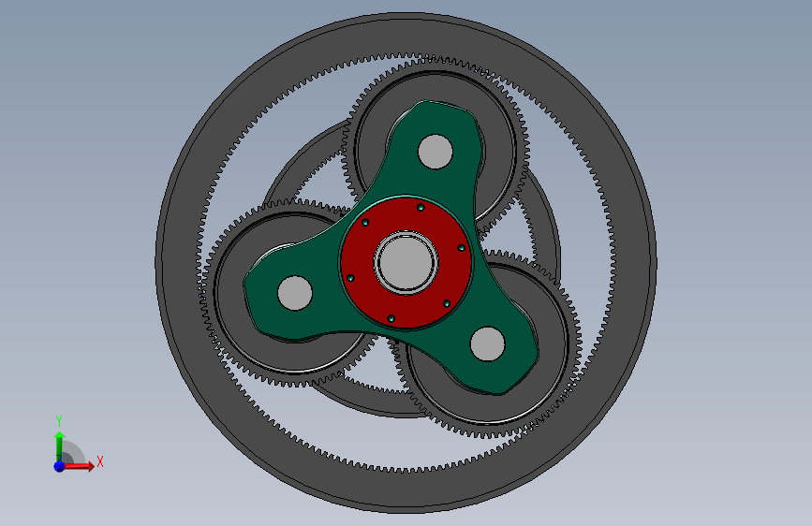The image size is (812, 526).
Task: Click the gray center shaft end
Action: (x=406, y=262)
